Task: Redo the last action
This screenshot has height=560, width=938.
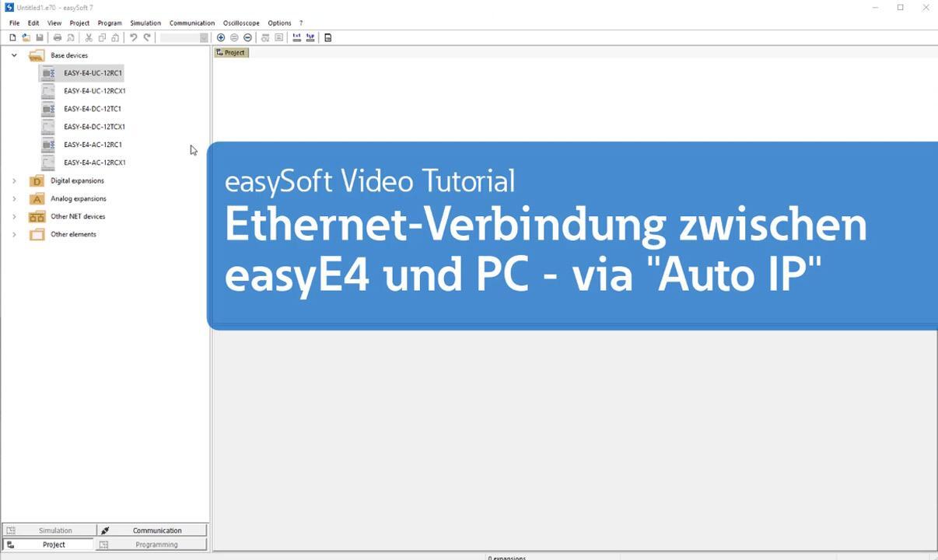Action: click(147, 37)
